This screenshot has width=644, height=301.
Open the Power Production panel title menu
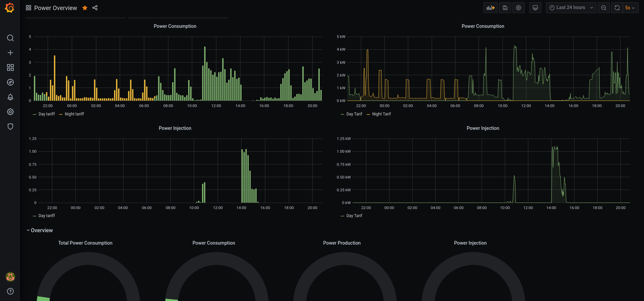point(342,243)
